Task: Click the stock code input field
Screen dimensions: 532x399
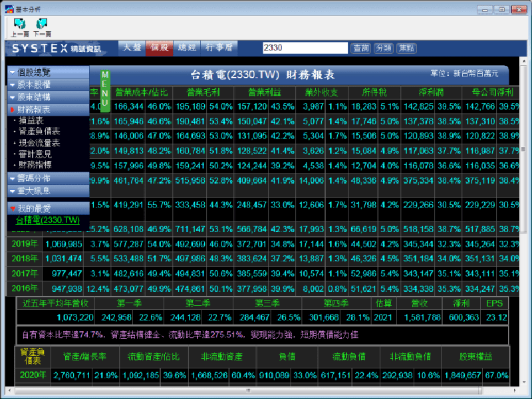Action: (x=305, y=48)
